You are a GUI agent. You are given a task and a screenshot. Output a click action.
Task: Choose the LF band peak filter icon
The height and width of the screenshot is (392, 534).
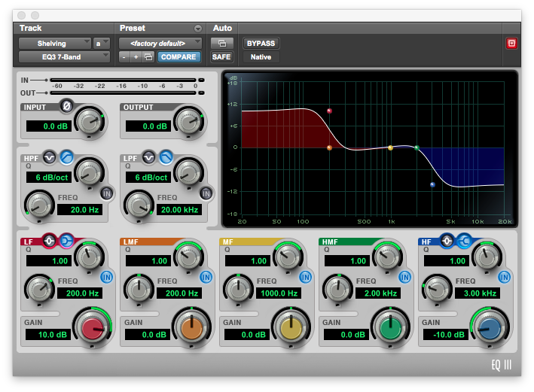(50, 242)
